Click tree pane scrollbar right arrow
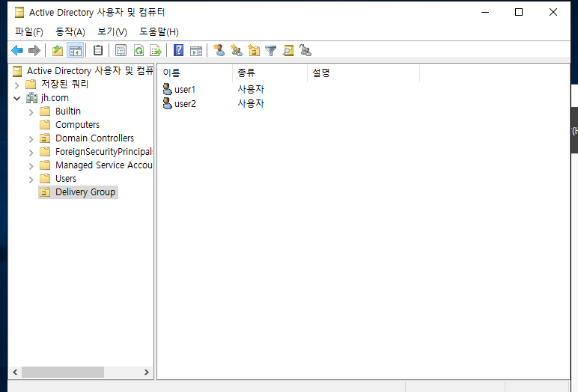Image resolution: width=578 pixels, height=392 pixels. [x=146, y=372]
